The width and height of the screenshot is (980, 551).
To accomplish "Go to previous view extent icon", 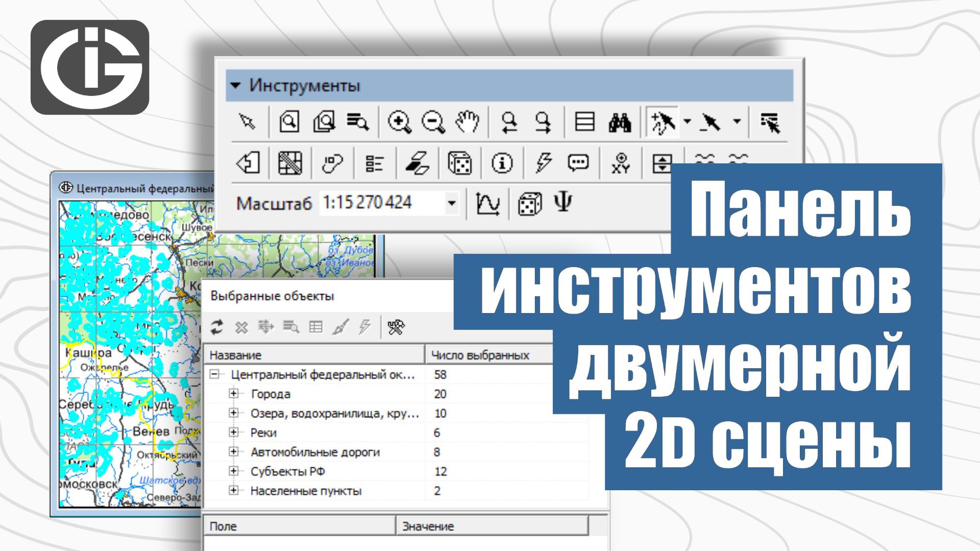I will click(x=509, y=123).
